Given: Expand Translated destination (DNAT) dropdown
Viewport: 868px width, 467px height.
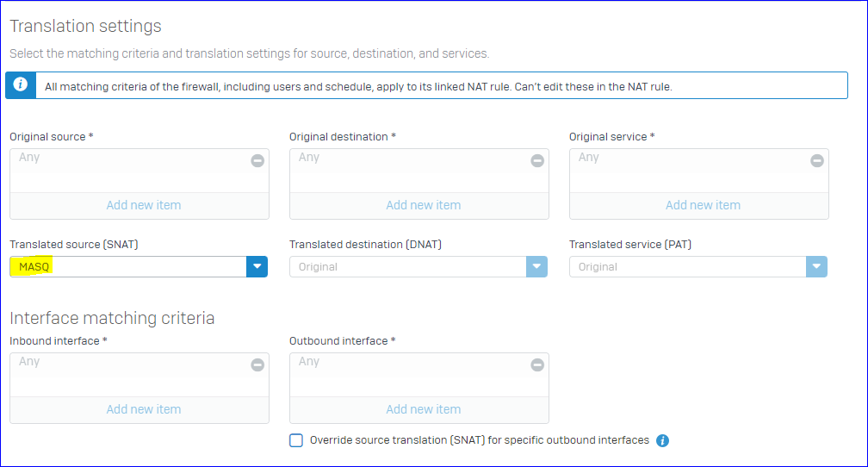Looking at the screenshot, I should (536, 266).
